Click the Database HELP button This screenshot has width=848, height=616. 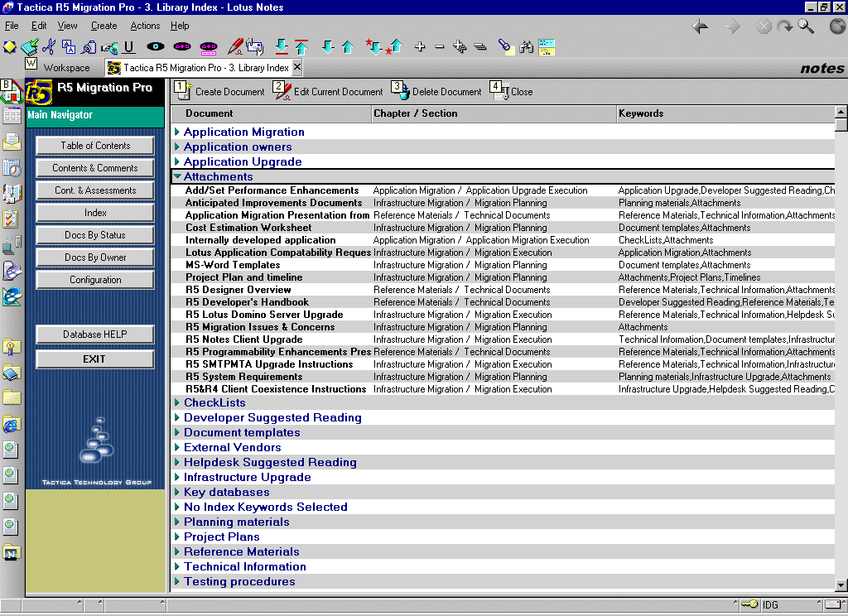tap(95, 334)
